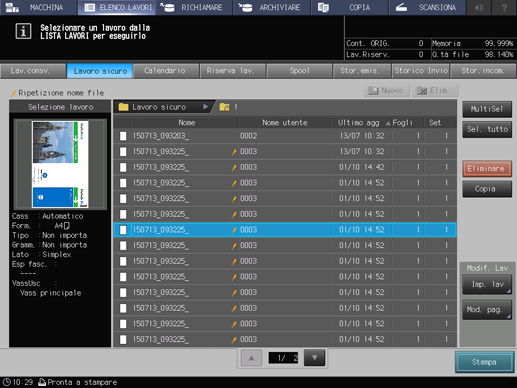Image resolution: width=517 pixels, height=388 pixels.
Task: Open help with question mark icon
Action: click(x=504, y=7)
